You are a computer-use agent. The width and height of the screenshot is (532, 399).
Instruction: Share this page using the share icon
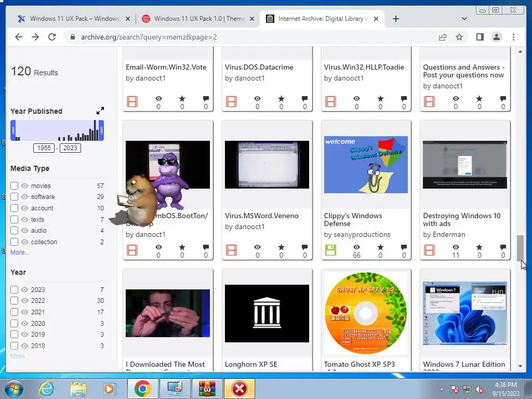click(x=443, y=37)
